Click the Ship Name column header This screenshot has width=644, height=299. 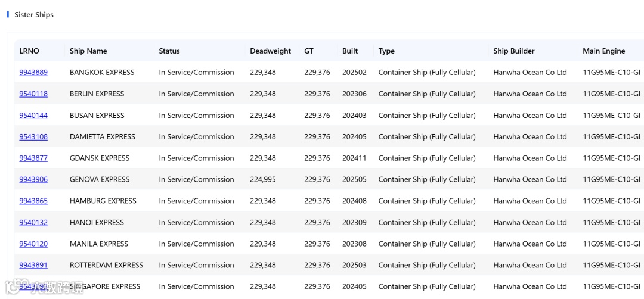coord(88,51)
